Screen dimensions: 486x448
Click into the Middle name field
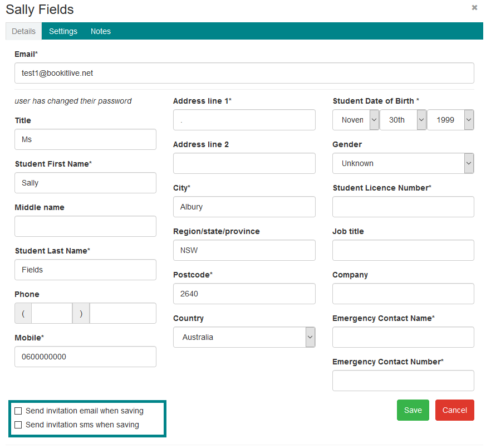pos(85,226)
